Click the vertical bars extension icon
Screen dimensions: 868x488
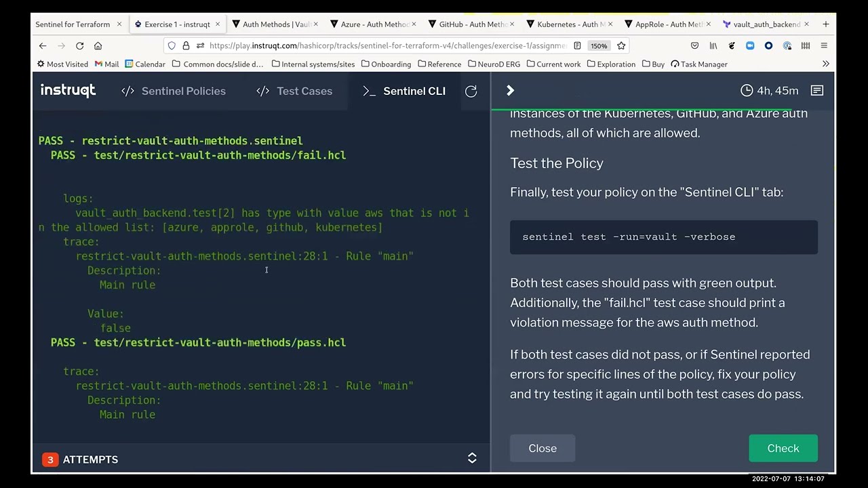pos(805,45)
